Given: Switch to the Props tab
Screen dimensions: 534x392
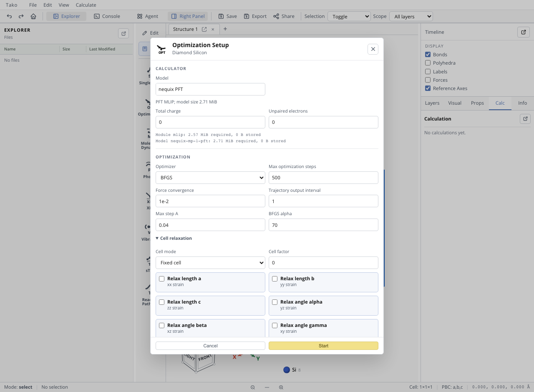Looking at the screenshot, I should 477,103.
